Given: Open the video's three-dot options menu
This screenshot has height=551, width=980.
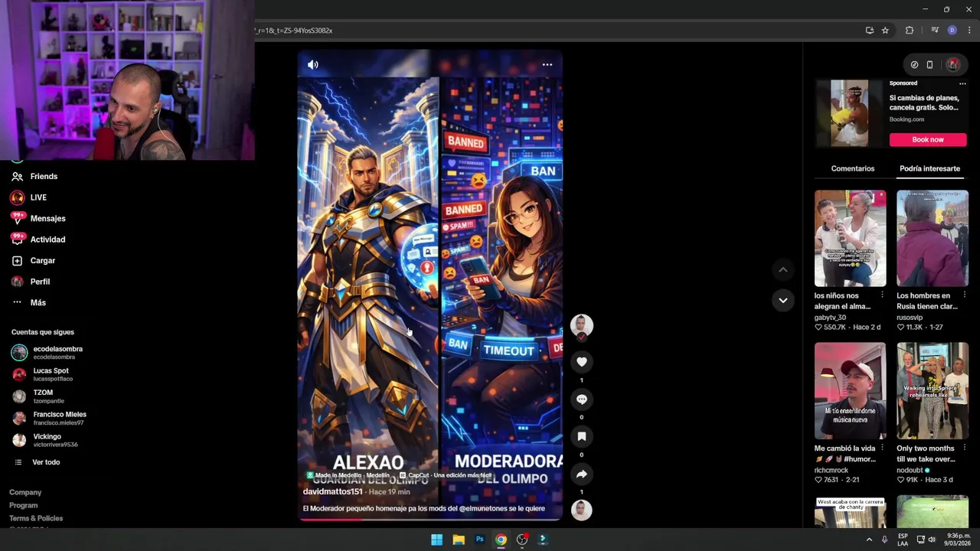Looking at the screenshot, I should point(547,65).
